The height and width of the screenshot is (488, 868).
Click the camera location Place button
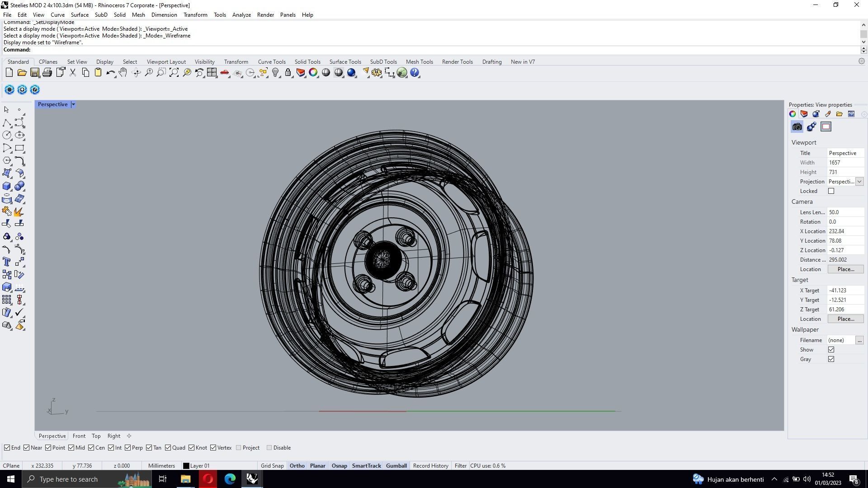[845, 269]
